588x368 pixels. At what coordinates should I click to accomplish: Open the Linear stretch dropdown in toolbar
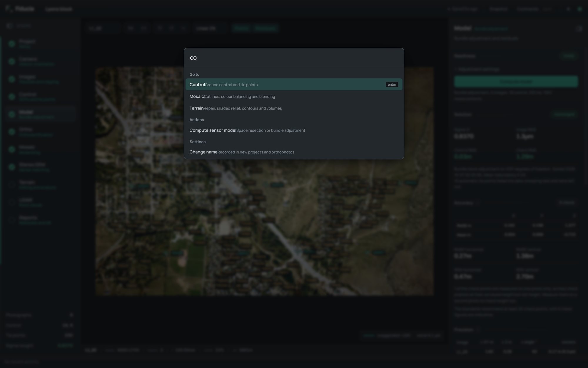coord(209,28)
